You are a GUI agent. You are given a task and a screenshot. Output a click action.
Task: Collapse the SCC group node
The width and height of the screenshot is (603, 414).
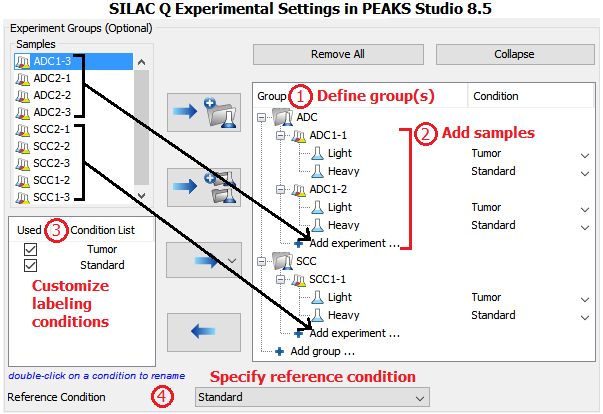pyautogui.click(x=262, y=261)
